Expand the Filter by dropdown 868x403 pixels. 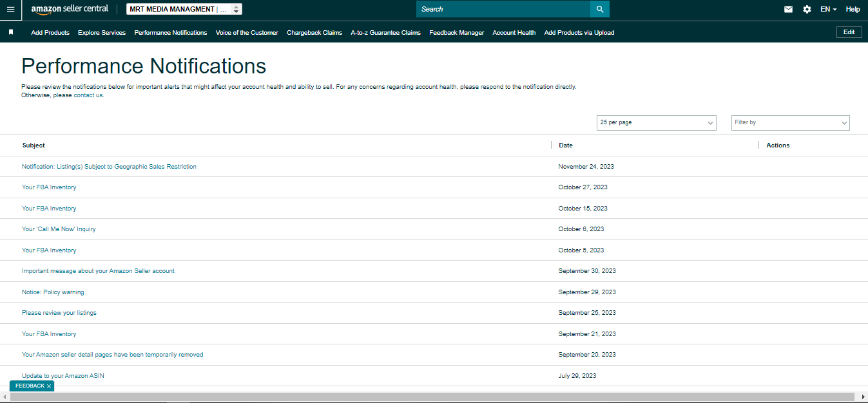click(790, 122)
